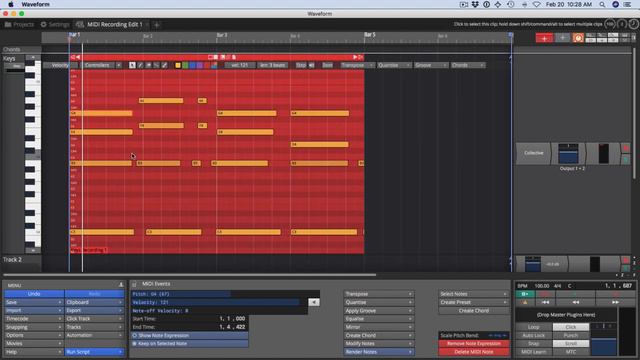The width and height of the screenshot is (640, 360).
Task: Click the orange metronome icon
Action: click(578, 38)
